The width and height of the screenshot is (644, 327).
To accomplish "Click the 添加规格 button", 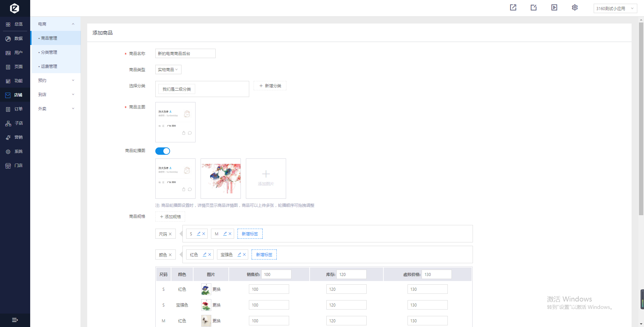I will coord(170,217).
